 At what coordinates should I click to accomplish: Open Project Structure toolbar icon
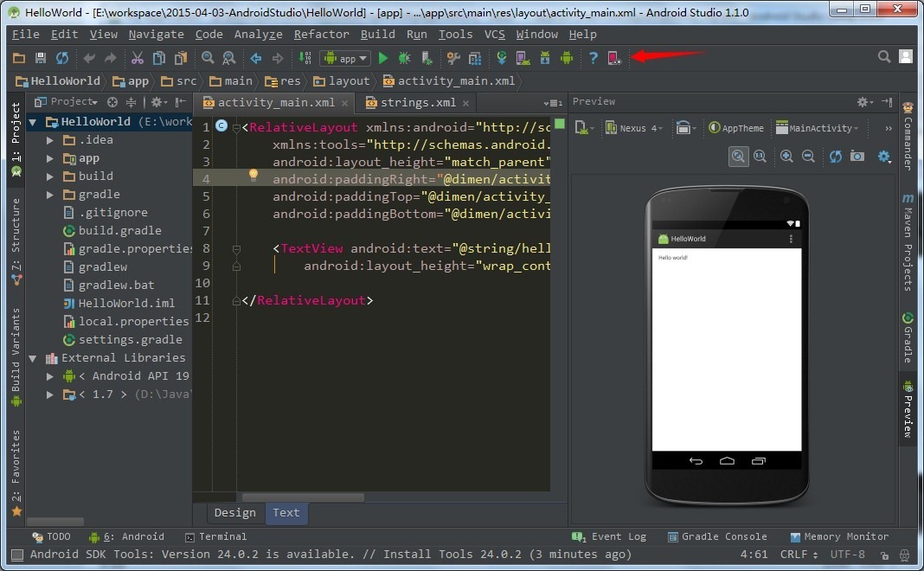pyautogui.click(x=453, y=58)
